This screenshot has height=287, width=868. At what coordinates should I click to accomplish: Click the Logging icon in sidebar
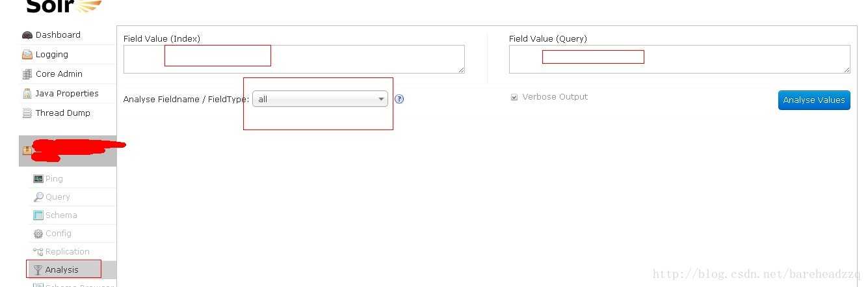point(27,55)
